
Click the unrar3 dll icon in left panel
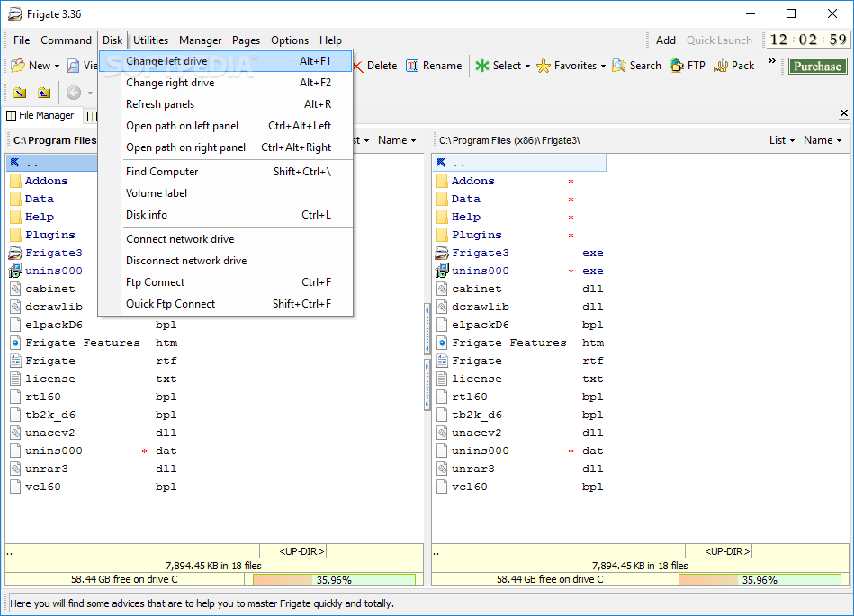click(x=15, y=468)
